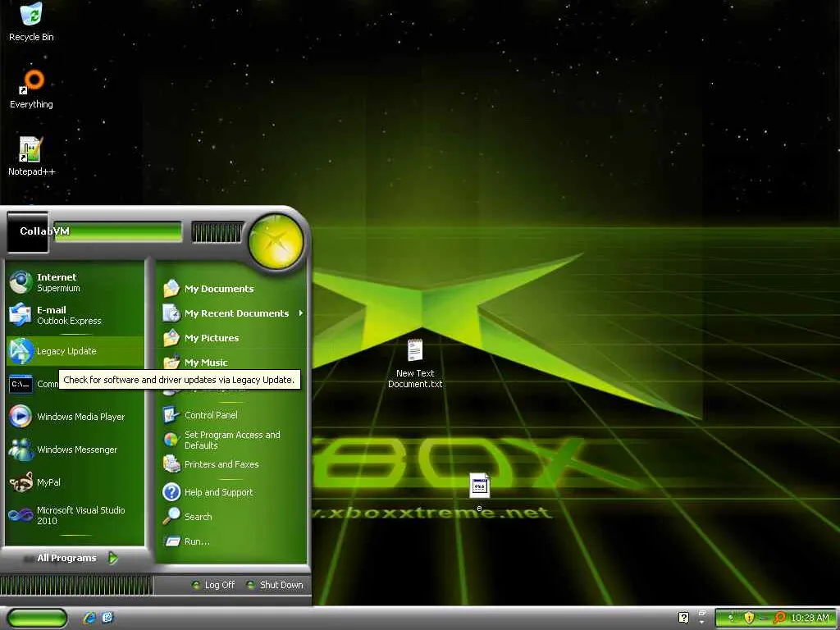840x630 pixels.
Task: Select New Text Document.txt on the desktop
Action: tap(415, 363)
